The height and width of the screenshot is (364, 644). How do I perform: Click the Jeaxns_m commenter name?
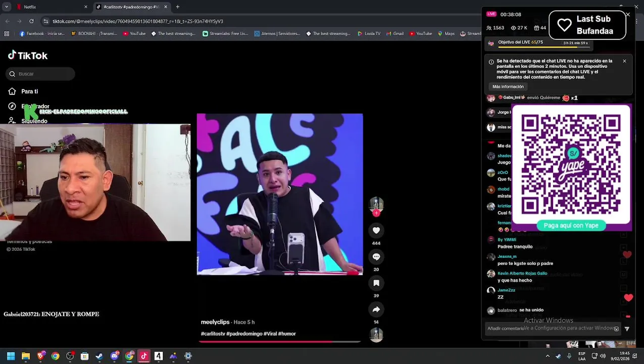click(x=507, y=257)
